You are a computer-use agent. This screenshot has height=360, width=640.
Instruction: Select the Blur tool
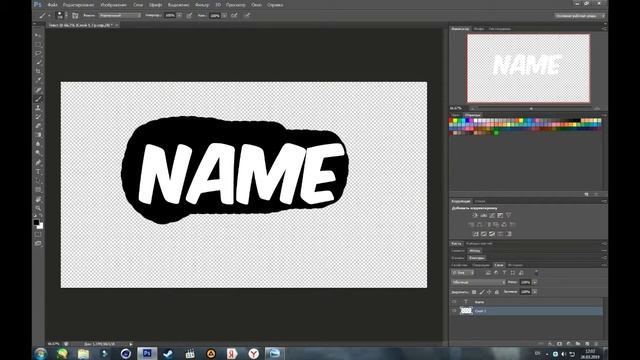38,144
